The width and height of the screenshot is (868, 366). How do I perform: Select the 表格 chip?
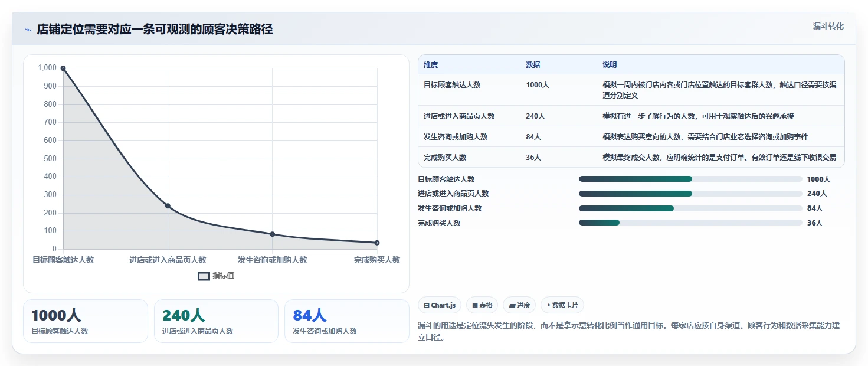[x=482, y=305]
